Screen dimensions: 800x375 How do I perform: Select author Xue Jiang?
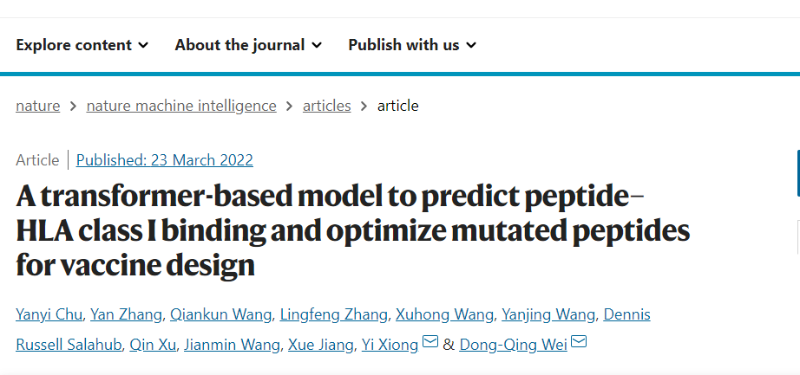321,345
